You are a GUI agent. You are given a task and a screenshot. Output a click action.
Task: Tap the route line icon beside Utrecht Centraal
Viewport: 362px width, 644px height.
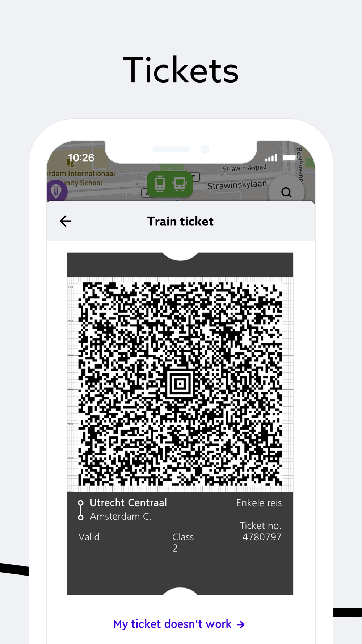point(81,510)
